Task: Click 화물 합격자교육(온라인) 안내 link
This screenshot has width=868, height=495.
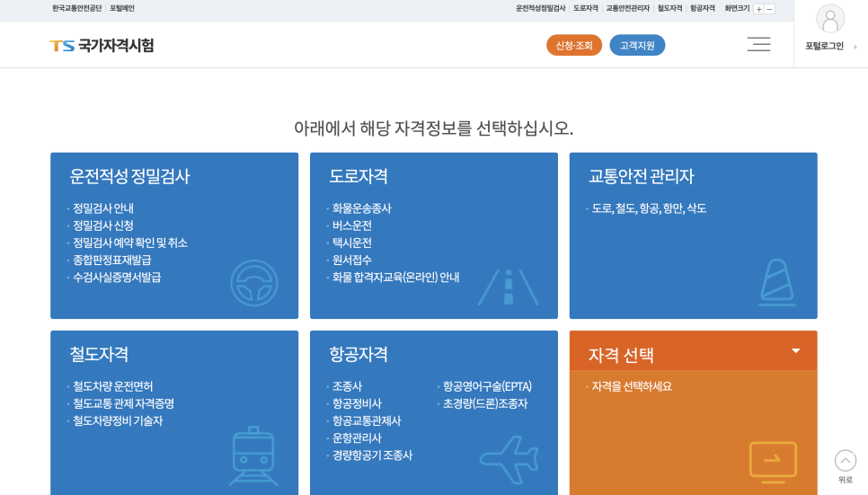Action: [x=395, y=278]
